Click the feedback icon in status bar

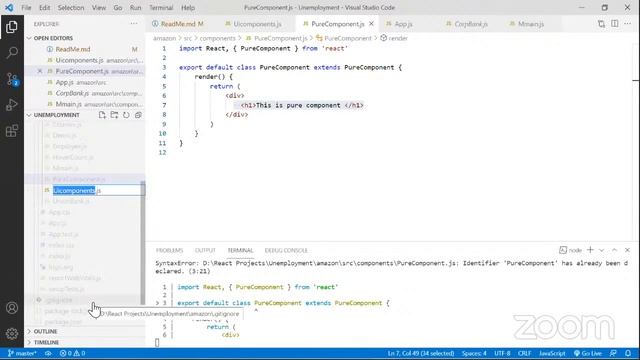click(613, 353)
